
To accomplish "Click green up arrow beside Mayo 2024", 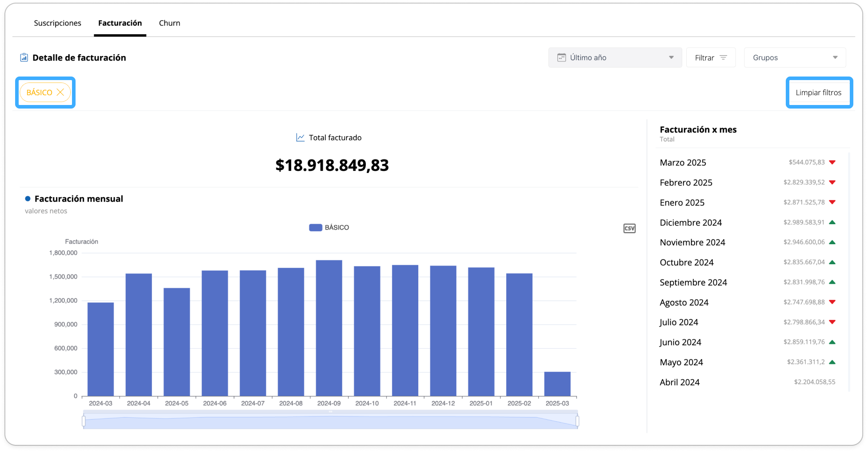I will click(832, 362).
